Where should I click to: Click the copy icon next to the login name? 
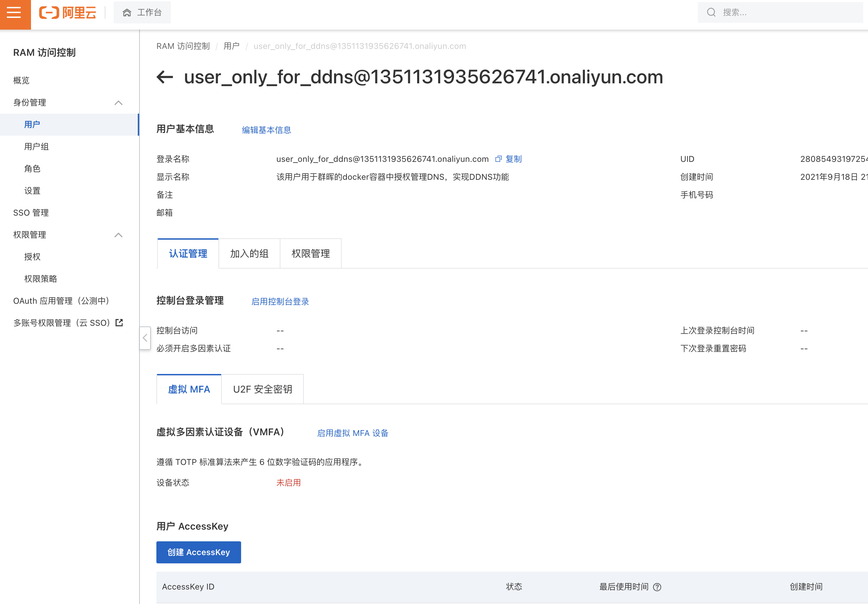(498, 159)
